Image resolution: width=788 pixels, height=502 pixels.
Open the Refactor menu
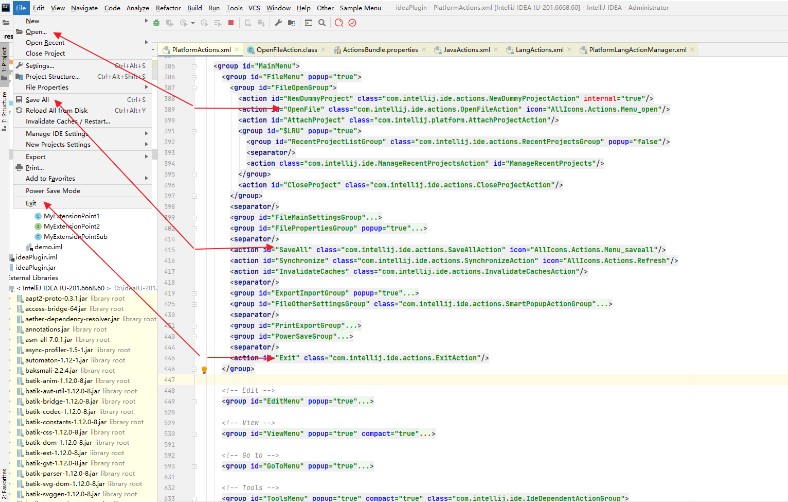click(x=168, y=8)
